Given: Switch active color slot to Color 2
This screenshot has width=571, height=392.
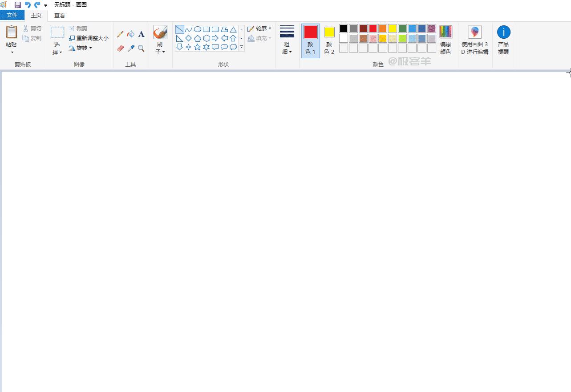Looking at the screenshot, I should click(x=329, y=40).
